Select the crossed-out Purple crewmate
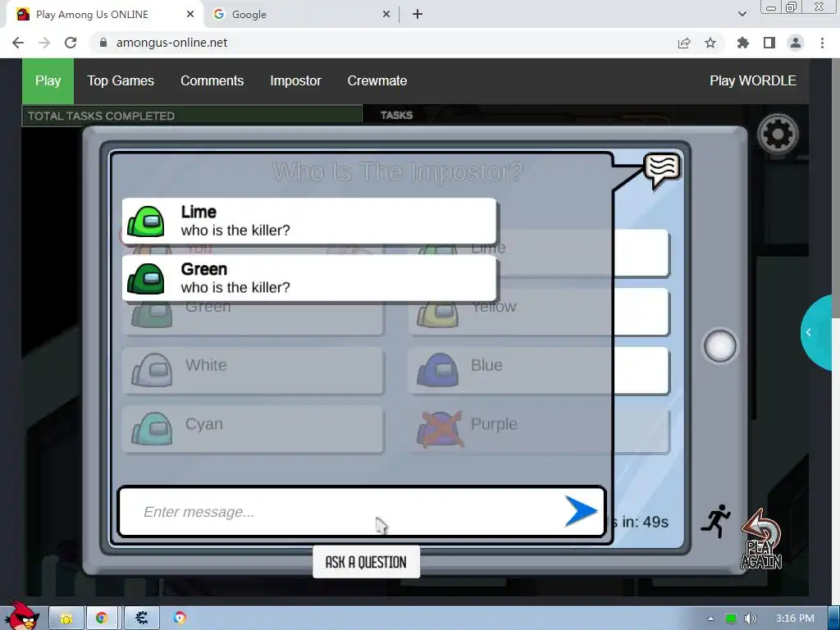The image size is (840, 630). (539, 430)
